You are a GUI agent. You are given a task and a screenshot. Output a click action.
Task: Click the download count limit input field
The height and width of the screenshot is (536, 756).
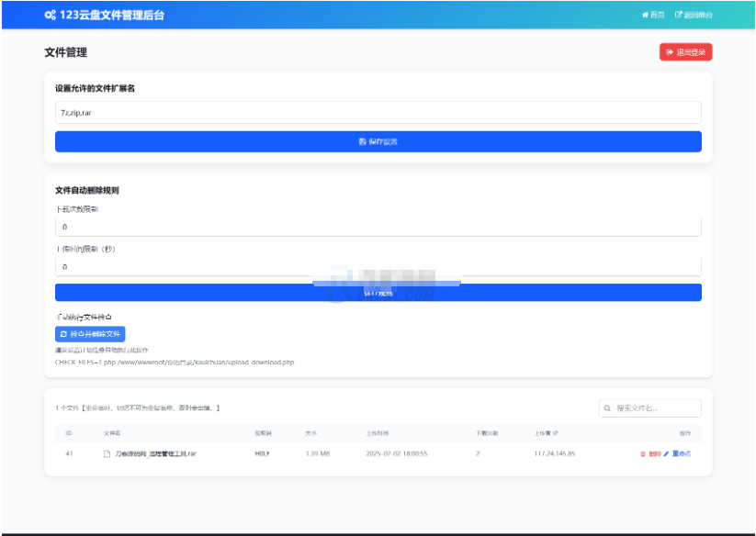point(378,227)
